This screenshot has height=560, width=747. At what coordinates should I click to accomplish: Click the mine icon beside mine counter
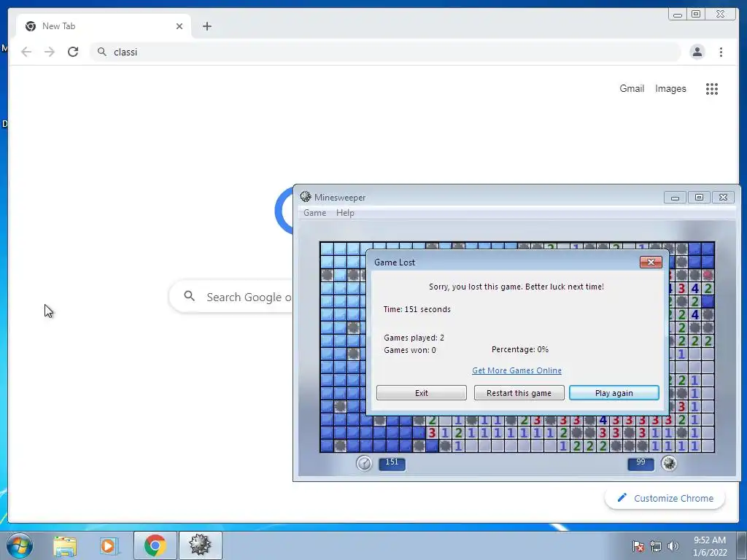(x=669, y=463)
